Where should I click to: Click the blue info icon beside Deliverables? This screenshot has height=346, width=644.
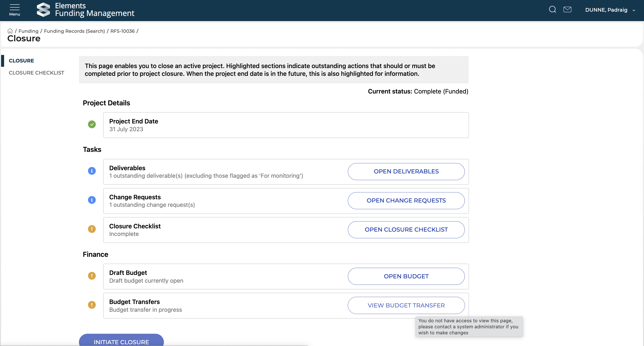[x=92, y=171]
